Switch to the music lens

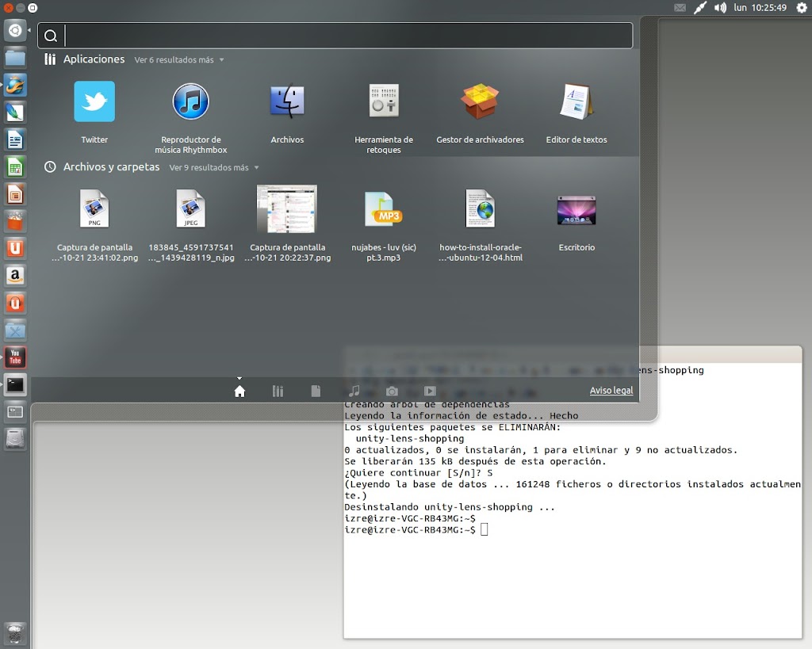point(354,391)
